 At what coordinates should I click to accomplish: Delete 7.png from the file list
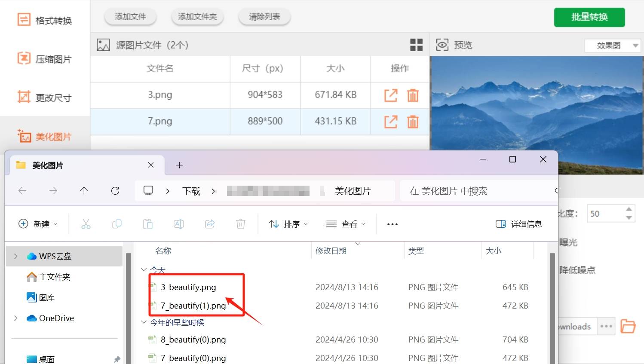tap(412, 122)
